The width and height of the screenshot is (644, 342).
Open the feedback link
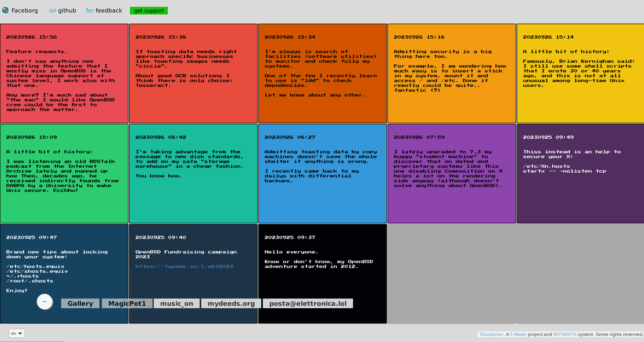pyautogui.click(x=104, y=10)
